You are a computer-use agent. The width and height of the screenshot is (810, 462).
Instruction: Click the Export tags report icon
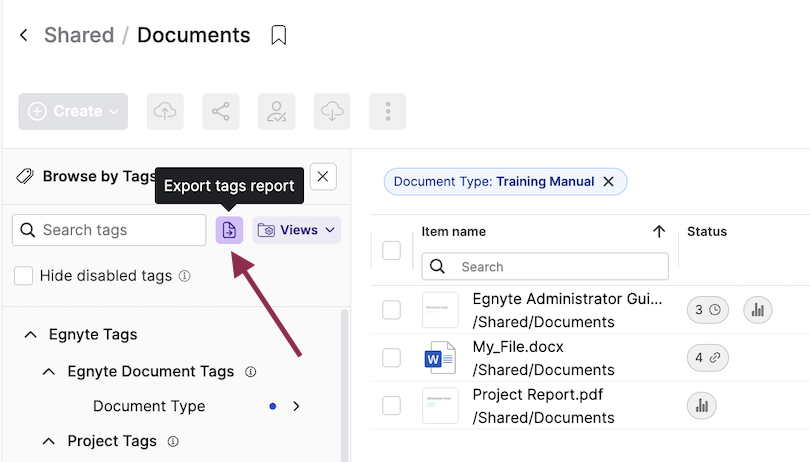(x=230, y=230)
